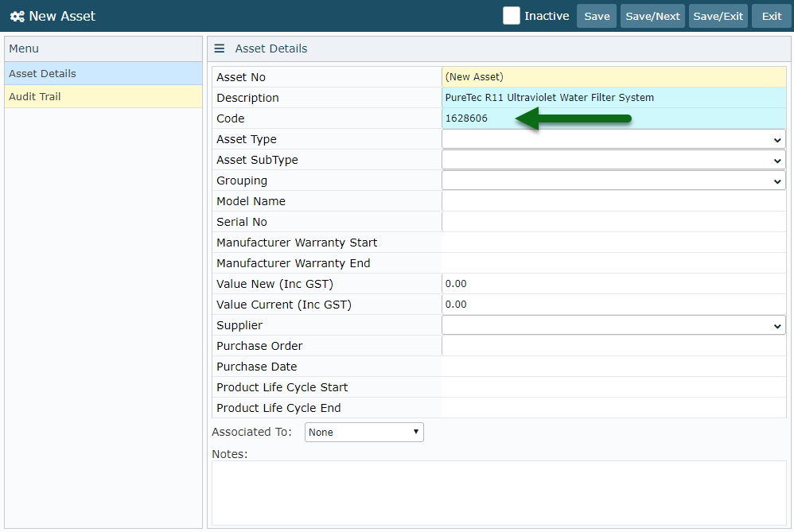Open the hamburger menu in Asset Details header
Screen dimensions: 794x532
click(x=220, y=49)
